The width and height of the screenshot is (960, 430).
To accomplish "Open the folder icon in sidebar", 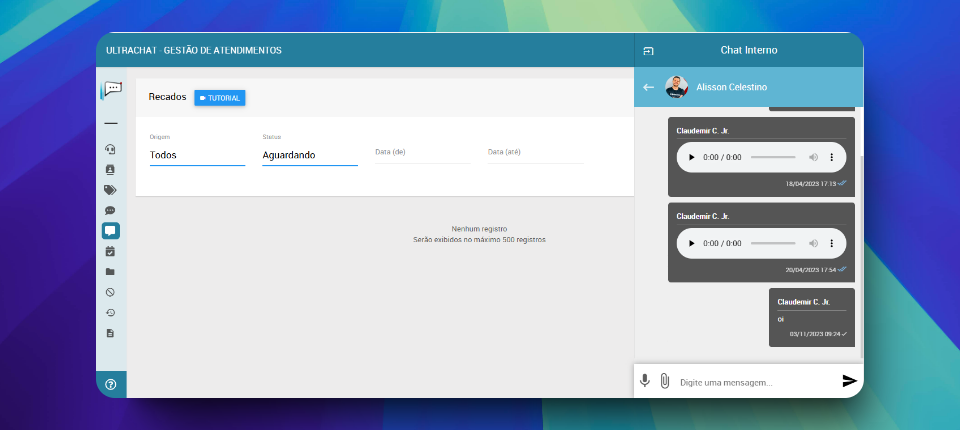I will coord(110,272).
